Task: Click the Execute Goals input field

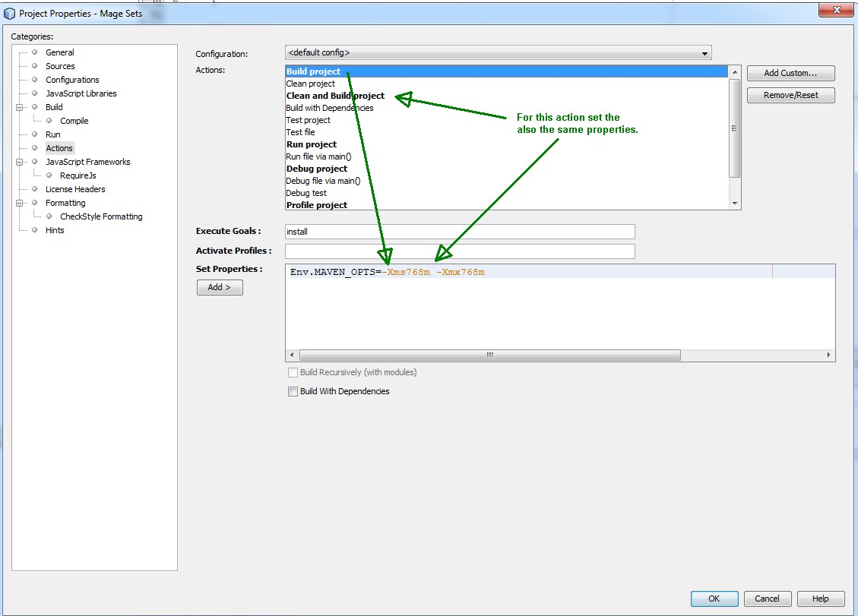Action: 459,232
